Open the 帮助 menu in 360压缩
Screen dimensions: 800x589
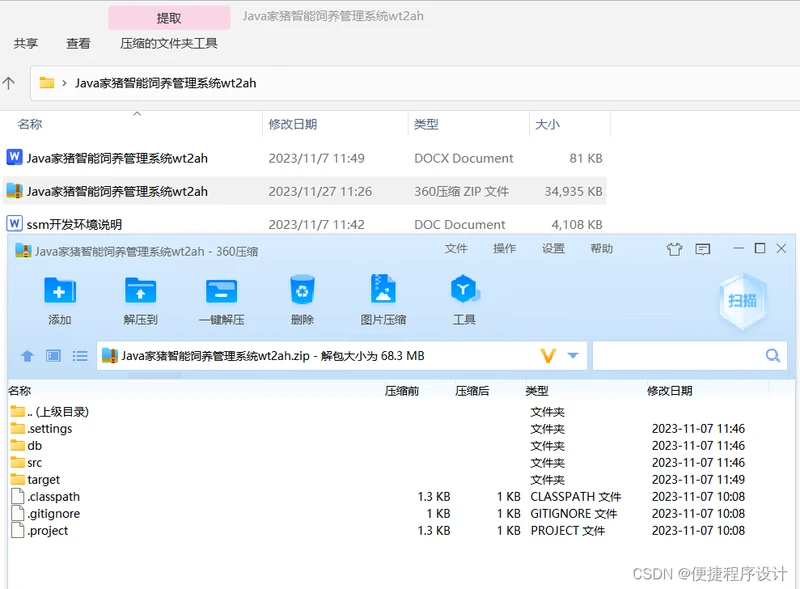click(x=602, y=249)
